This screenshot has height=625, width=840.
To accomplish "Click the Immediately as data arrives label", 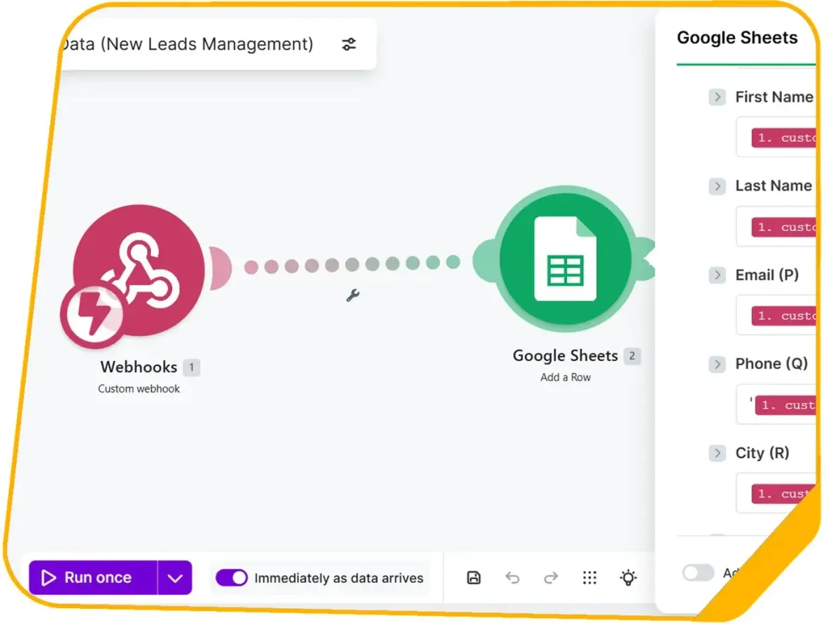I will pos(339,578).
